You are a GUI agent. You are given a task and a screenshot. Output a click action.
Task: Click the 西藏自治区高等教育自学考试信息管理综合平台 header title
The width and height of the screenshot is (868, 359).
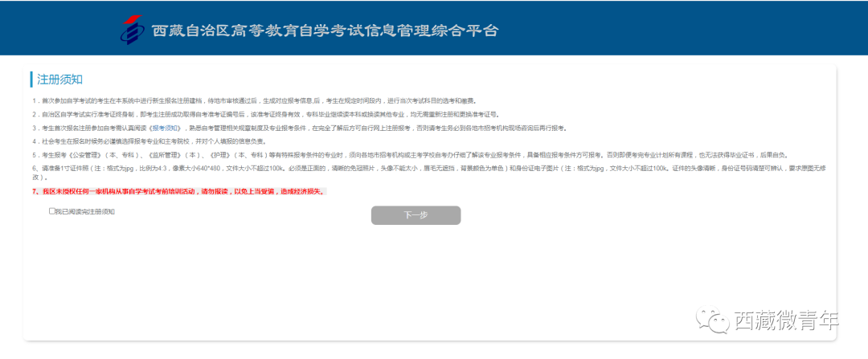pos(325,31)
